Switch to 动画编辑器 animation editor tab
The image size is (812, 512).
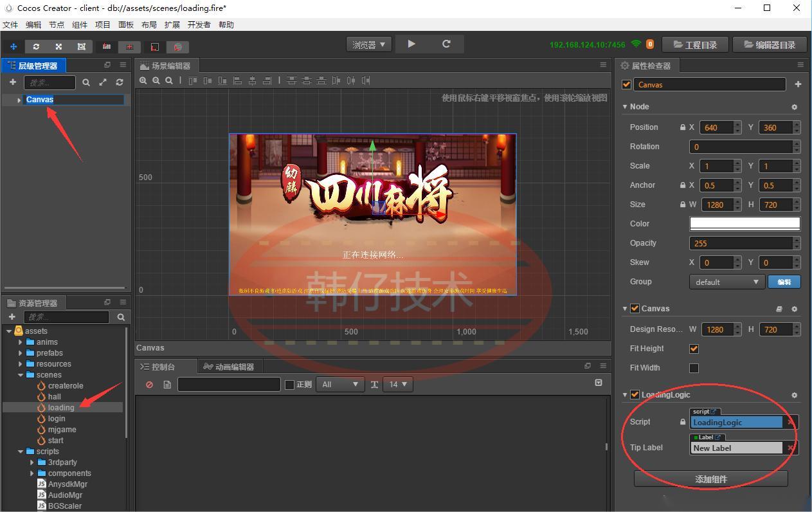(x=230, y=367)
